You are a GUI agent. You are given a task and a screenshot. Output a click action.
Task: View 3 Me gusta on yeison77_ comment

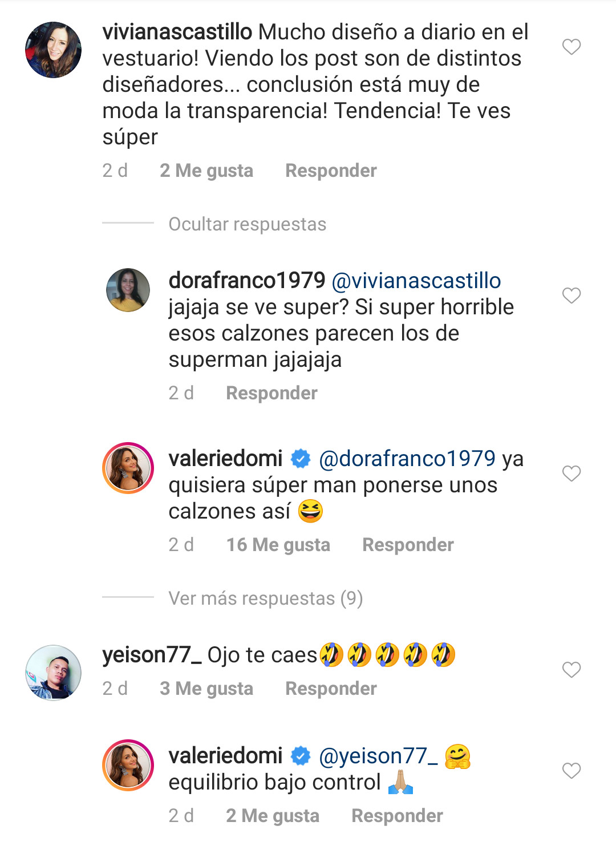point(206,689)
